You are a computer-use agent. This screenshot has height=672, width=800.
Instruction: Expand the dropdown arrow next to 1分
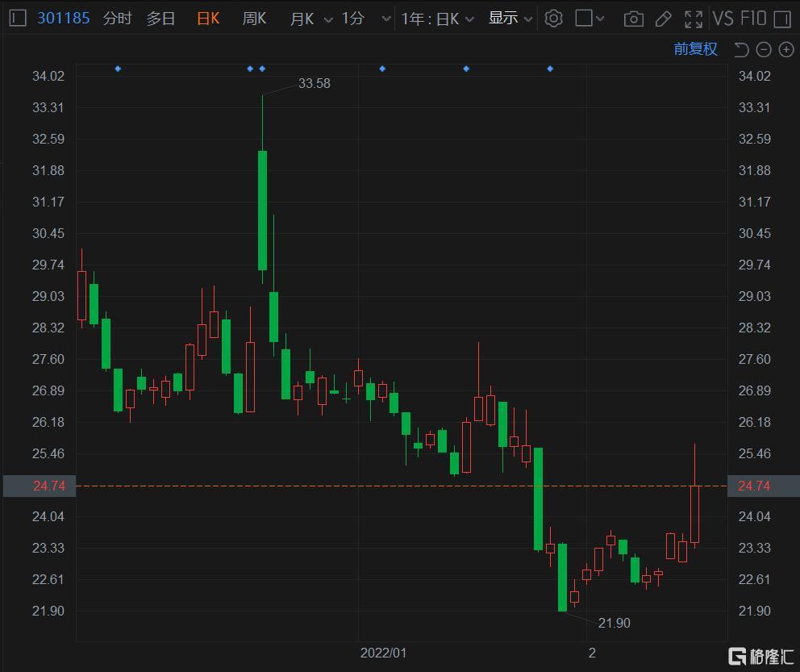coord(387,19)
